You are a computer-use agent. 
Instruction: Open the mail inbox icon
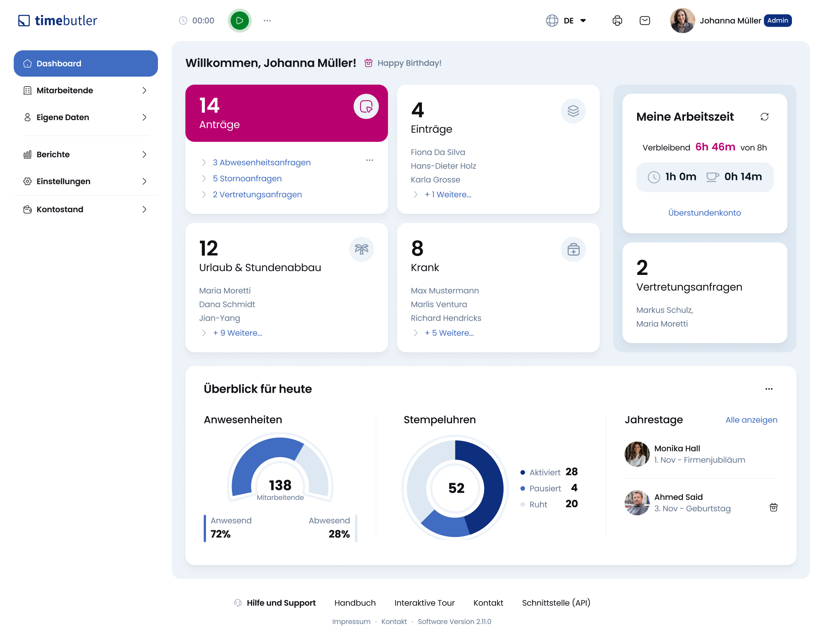[645, 21]
